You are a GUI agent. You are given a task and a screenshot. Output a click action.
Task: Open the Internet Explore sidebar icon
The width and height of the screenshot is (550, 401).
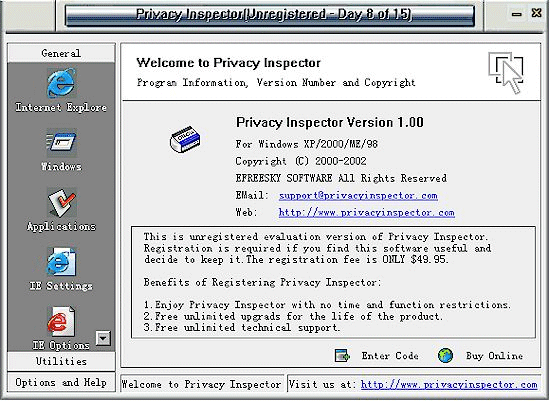coord(61,83)
